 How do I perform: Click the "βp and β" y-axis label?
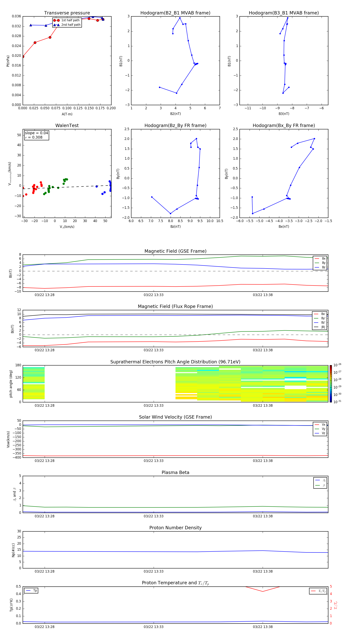tap(14, 495)
